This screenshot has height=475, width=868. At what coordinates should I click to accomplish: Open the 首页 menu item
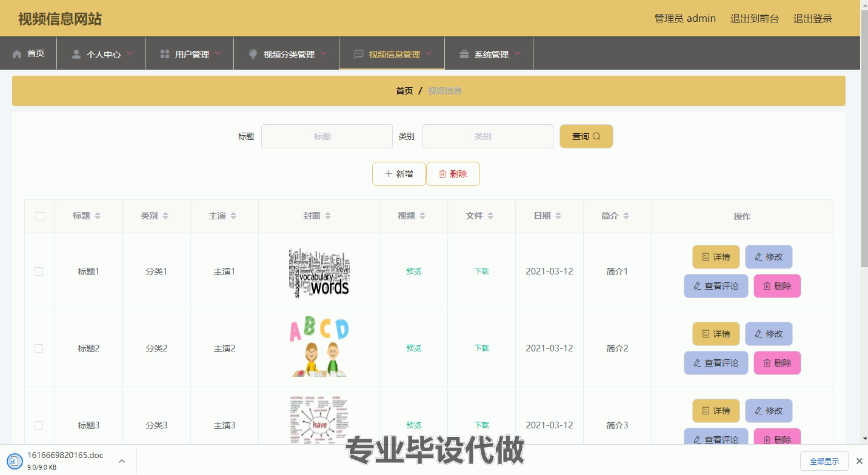coord(28,53)
